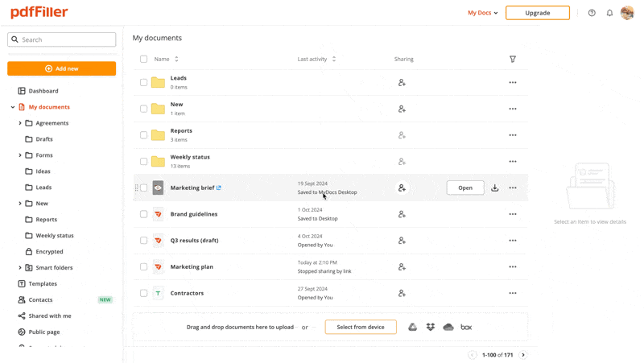Click the Add new button
The width and height of the screenshot is (644, 363).
pyautogui.click(x=62, y=68)
